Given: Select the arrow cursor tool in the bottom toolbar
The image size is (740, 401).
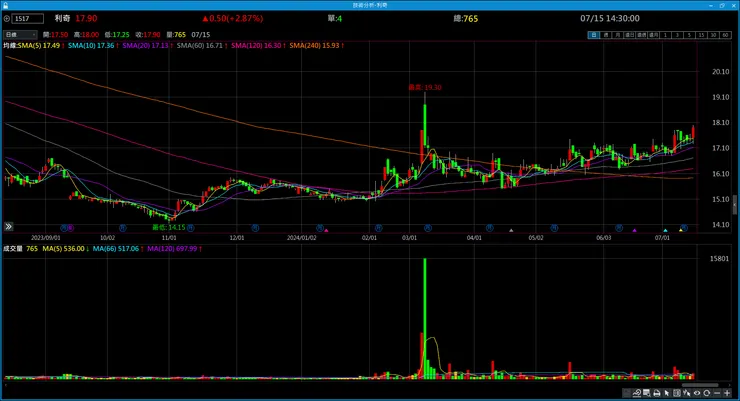Looking at the screenshot, I should coord(667,393).
